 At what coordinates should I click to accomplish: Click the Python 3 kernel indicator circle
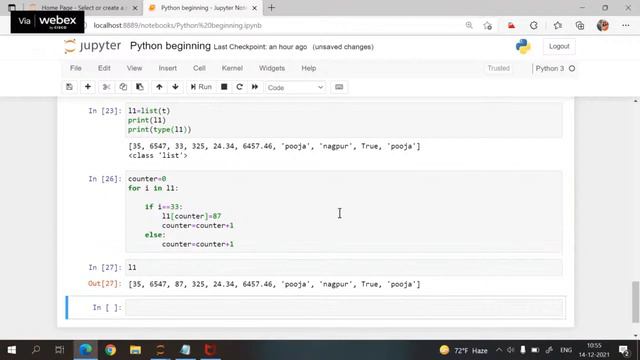pos(572,69)
